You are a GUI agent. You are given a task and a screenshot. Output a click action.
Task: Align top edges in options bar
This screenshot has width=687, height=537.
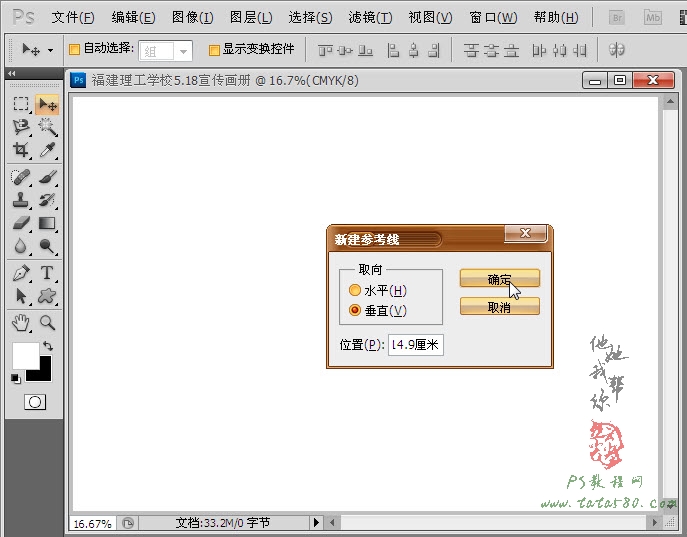tap(325, 51)
